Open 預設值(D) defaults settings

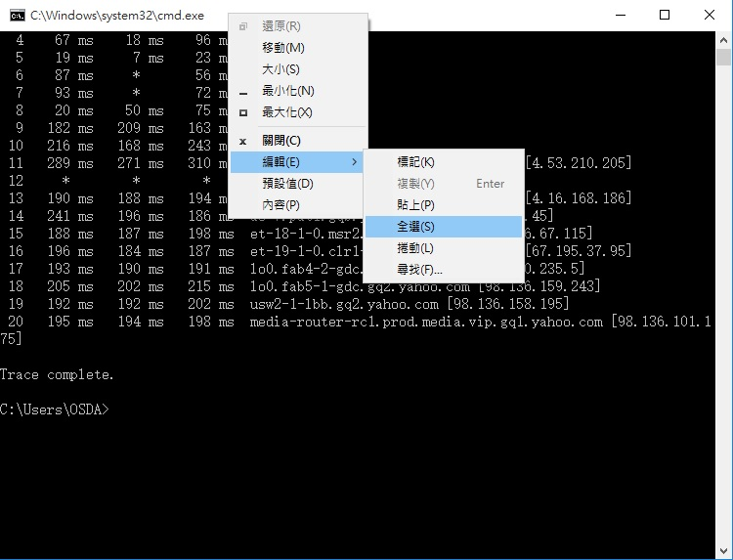287,183
